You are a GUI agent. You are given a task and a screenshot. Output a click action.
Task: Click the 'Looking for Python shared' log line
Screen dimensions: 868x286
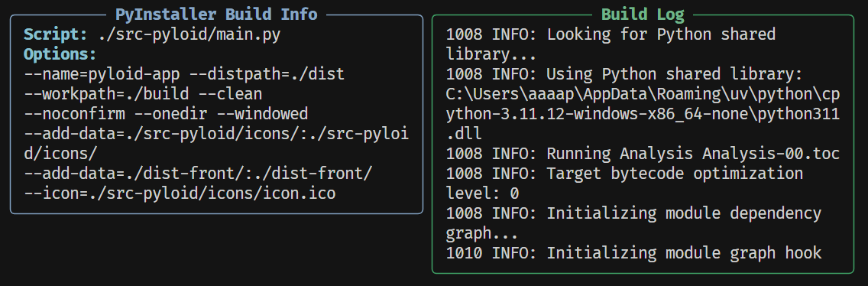611,34
